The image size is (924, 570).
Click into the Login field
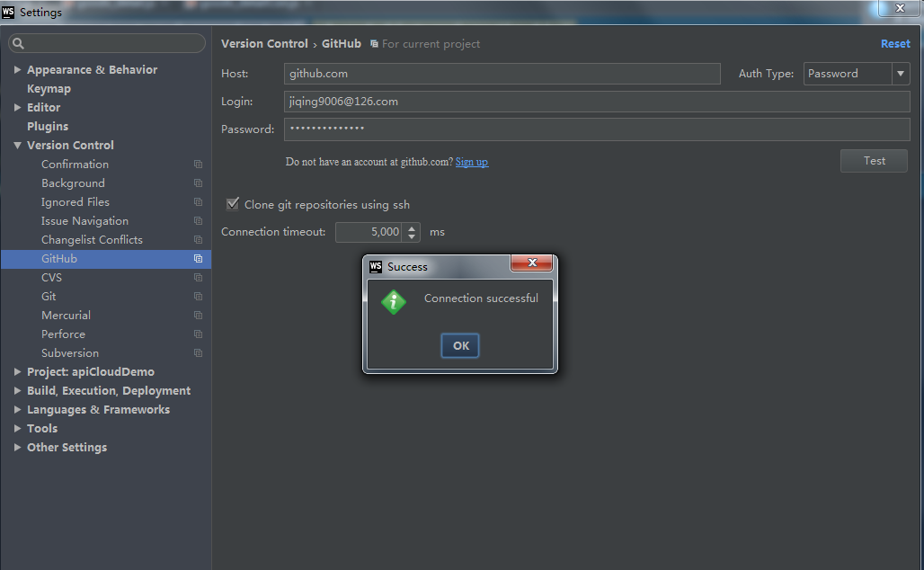[597, 102]
